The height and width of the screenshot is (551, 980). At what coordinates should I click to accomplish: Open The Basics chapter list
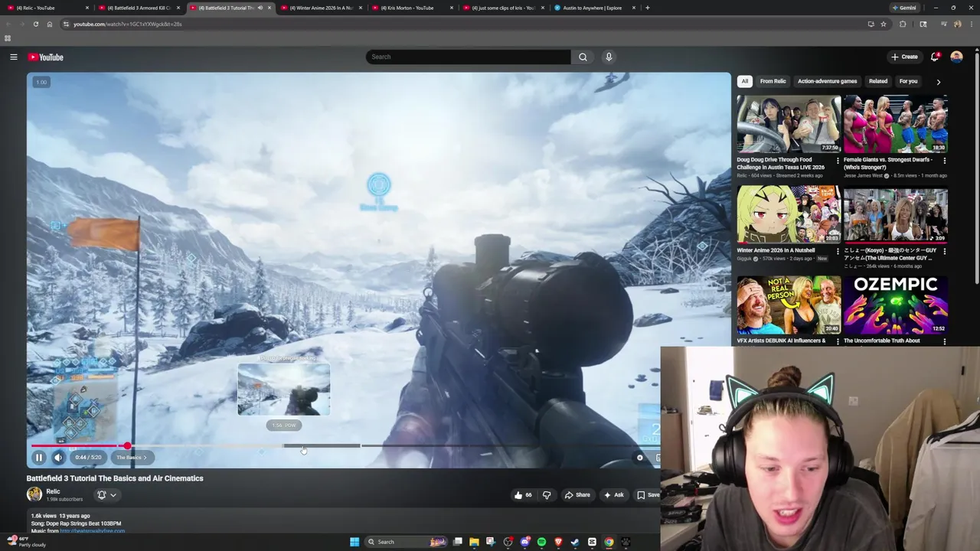(x=131, y=458)
